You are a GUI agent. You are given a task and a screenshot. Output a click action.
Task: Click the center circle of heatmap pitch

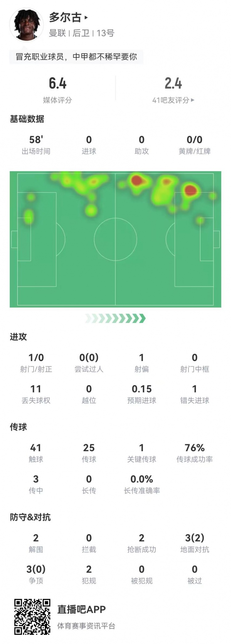115,239
